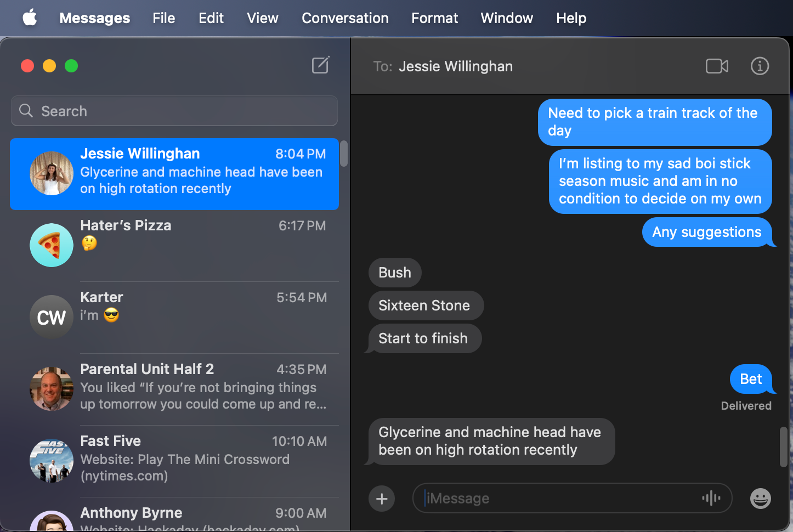Viewport: 793px width, 532px height.
Task: Open the Edit menu
Action: click(211, 18)
